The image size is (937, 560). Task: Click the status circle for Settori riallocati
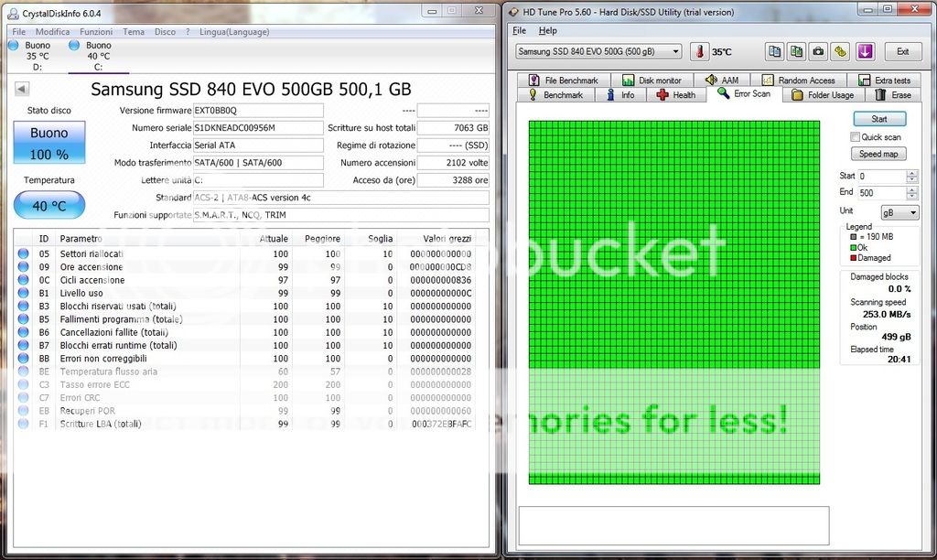(23, 253)
